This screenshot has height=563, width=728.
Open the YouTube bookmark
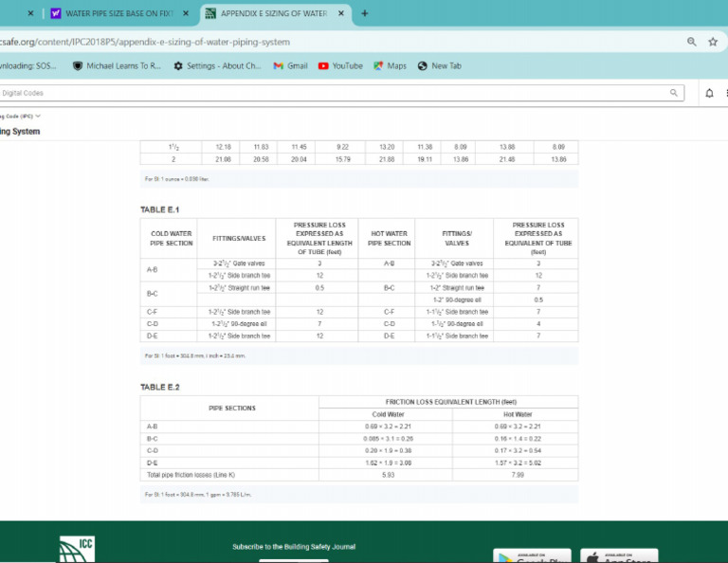pyautogui.click(x=340, y=66)
